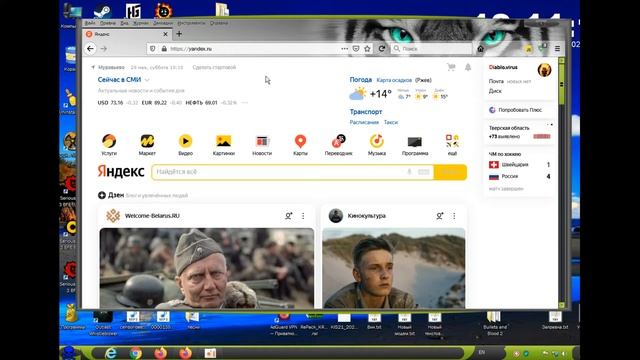This screenshot has height=360, width=640.
Task: Click the green shield extension icon
Action: click(542, 48)
